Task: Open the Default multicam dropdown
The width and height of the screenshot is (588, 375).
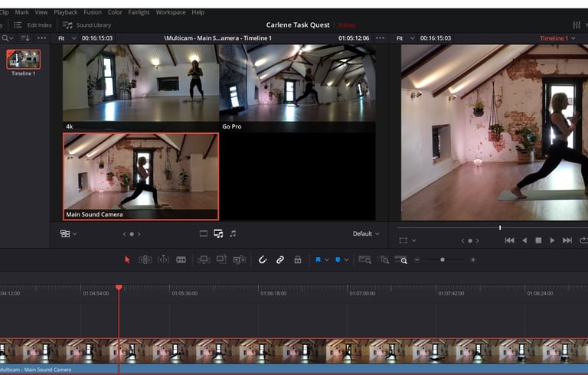Action: [x=365, y=233]
